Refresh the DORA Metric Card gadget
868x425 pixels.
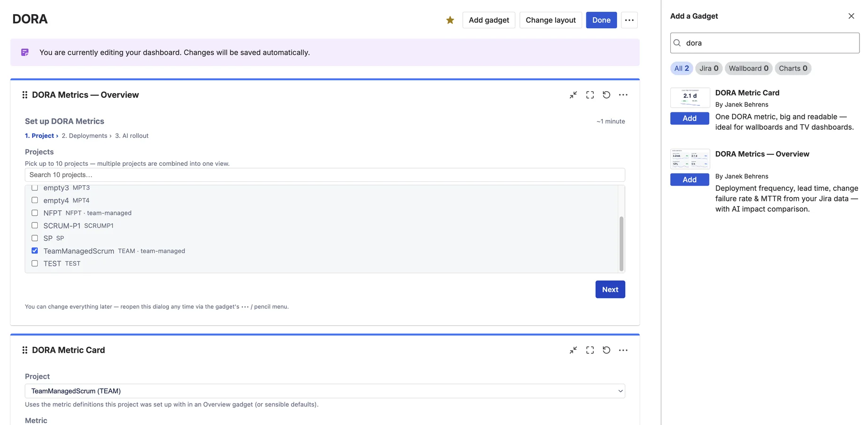pyautogui.click(x=607, y=350)
